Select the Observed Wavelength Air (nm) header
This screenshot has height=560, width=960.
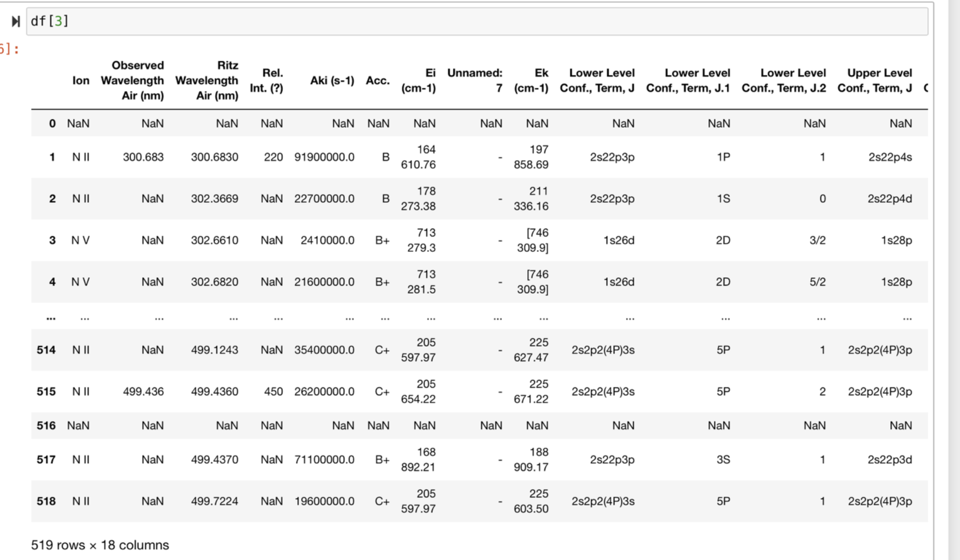[132, 81]
